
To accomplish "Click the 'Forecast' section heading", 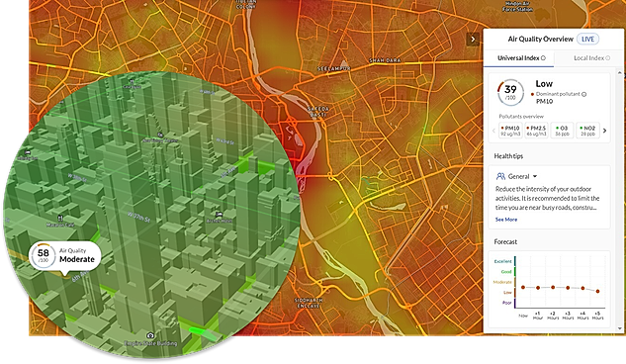I will 505,242.
